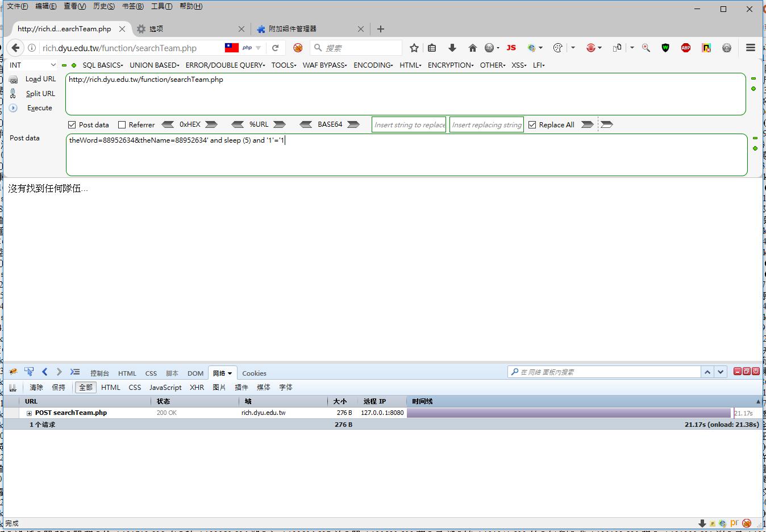Open XSS dropdown menu

[x=519, y=65]
